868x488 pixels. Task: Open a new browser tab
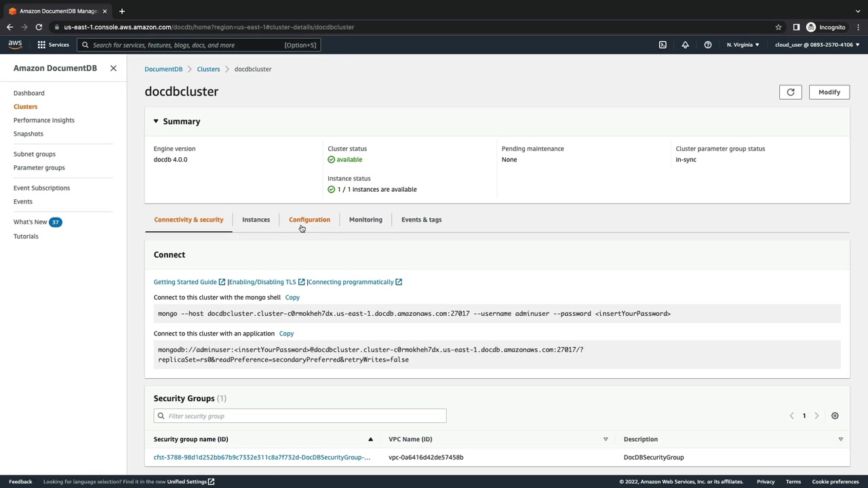[x=122, y=11]
